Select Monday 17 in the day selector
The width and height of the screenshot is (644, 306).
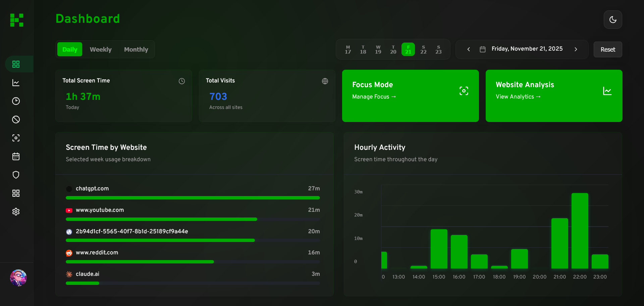pyautogui.click(x=348, y=49)
